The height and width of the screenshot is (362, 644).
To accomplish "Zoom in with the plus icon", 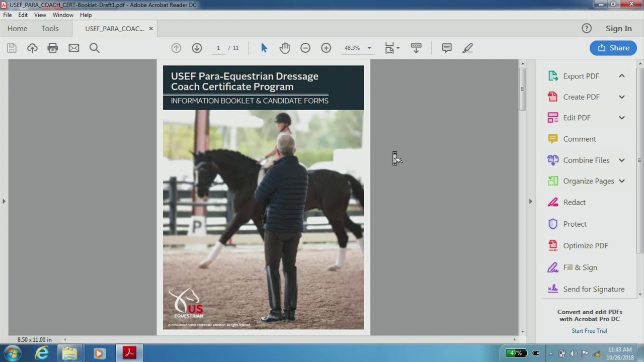I will tap(326, 48).
